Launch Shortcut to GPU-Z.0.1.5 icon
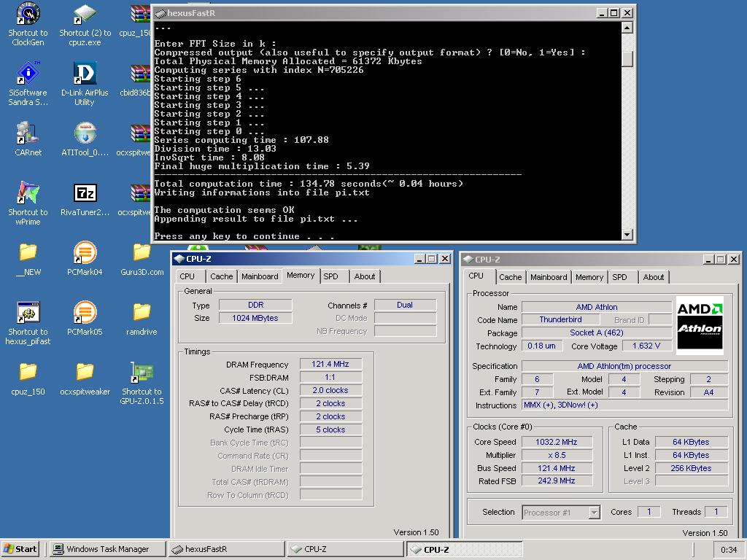Image resolution: width=747 pixels, height=560 pixels. [x=142, y=372]
